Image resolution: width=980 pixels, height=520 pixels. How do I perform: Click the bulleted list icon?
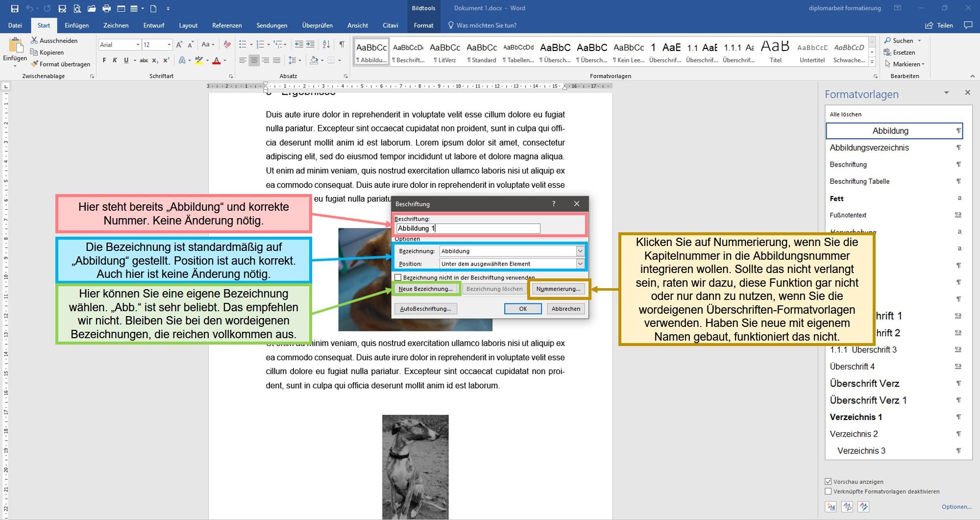pos(243,45)
